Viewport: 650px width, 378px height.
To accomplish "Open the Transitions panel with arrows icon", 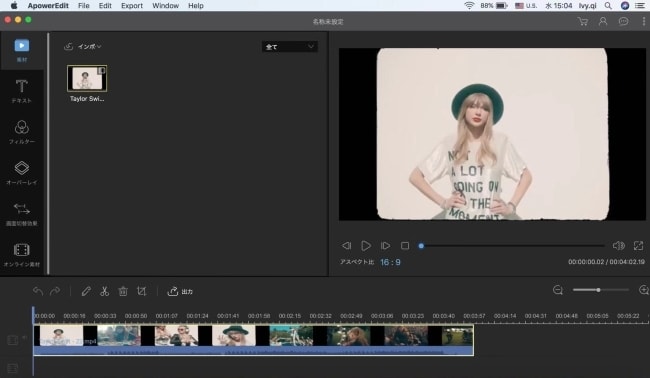I will pos(22,214).
